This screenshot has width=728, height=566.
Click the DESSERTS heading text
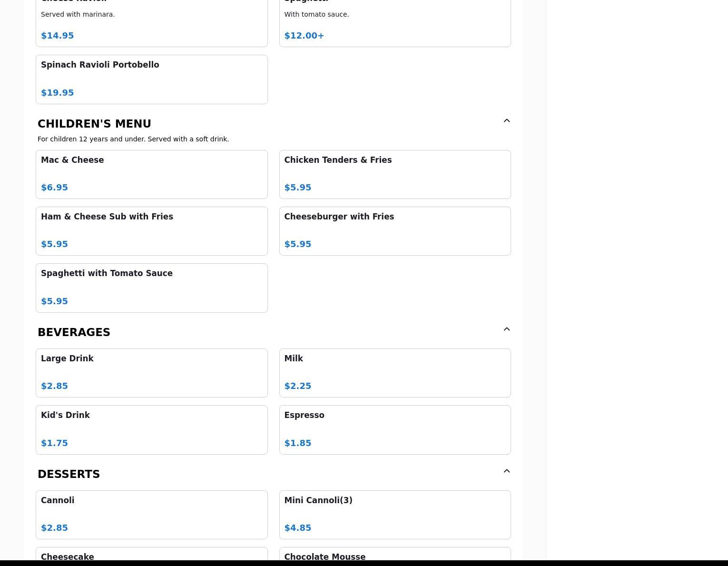coord(69,474)
